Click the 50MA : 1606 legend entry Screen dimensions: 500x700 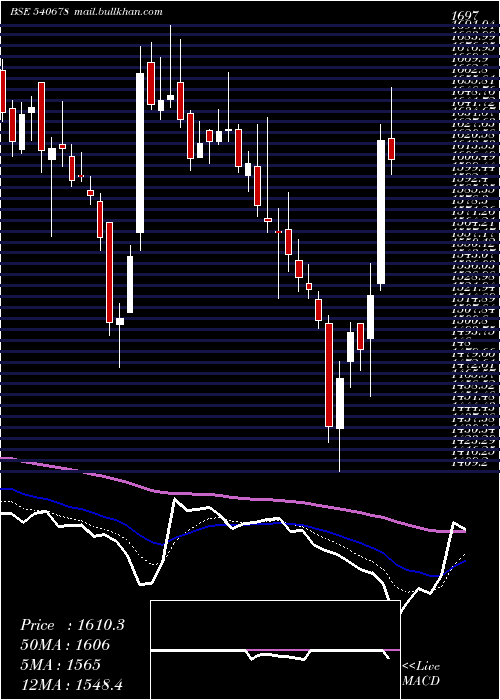[65, 645]
